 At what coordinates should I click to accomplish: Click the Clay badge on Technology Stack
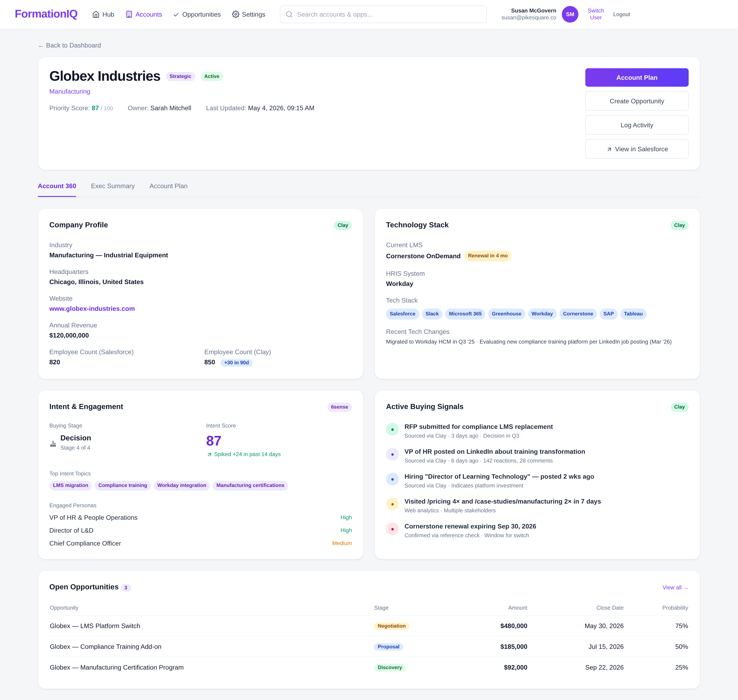coord(679,225)
